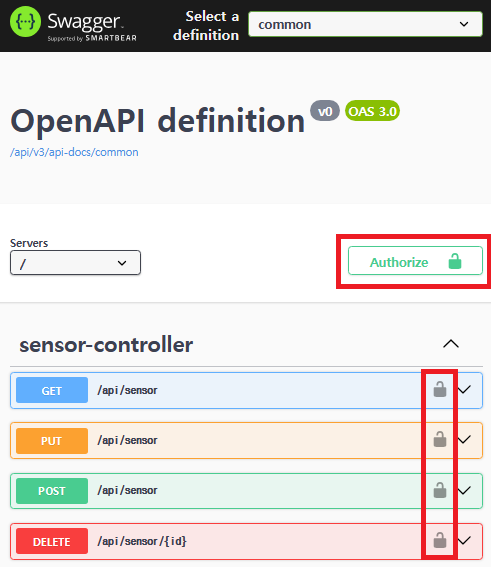Screen dimensions: 491x567
Task: Click the OpenAPI definition title
Action: [157, 121]
